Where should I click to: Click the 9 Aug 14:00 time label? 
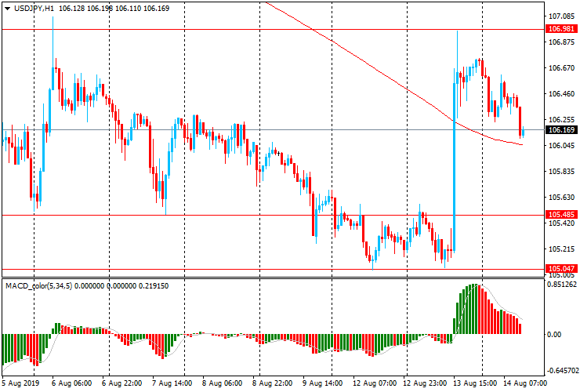[x=323, y=383]
